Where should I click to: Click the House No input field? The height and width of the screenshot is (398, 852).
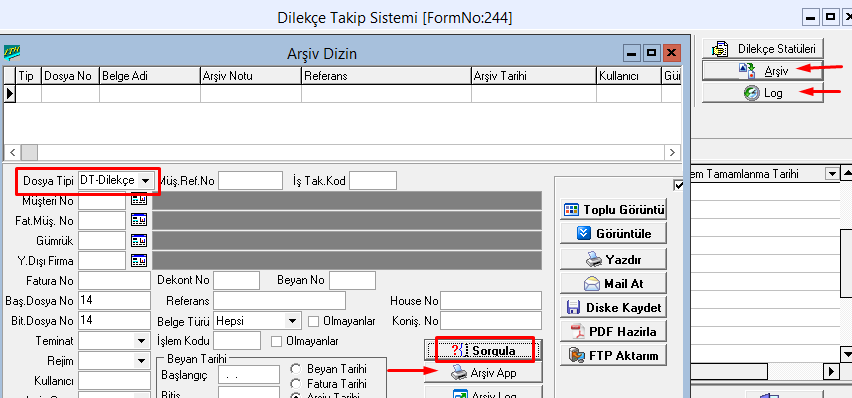click(x=491, y=301)
